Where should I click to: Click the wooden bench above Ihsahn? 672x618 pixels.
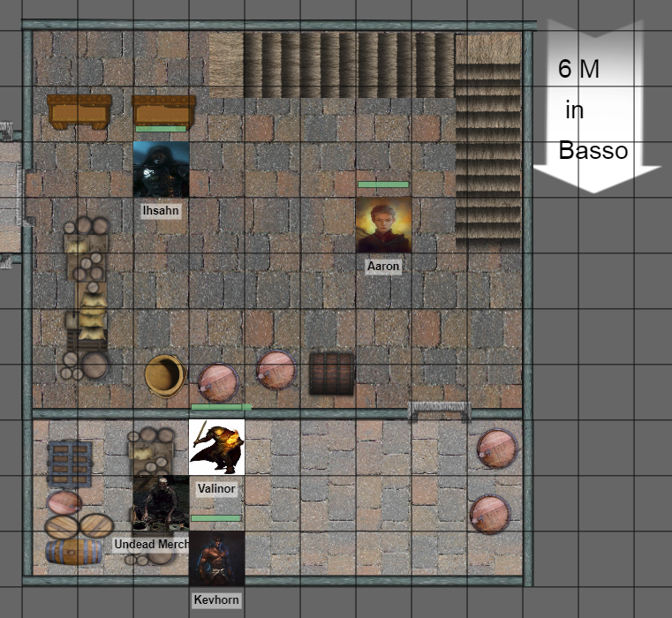(x=163, y=111)
